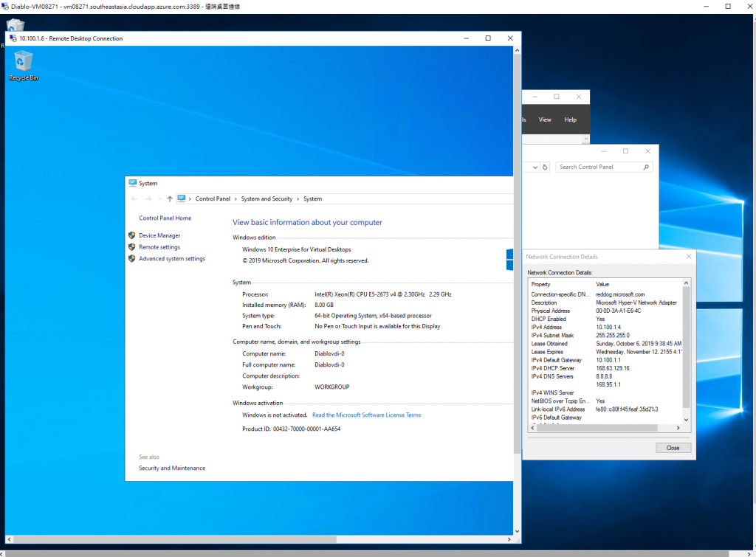Open the View menu in dark window

click(x=545, y=120)
